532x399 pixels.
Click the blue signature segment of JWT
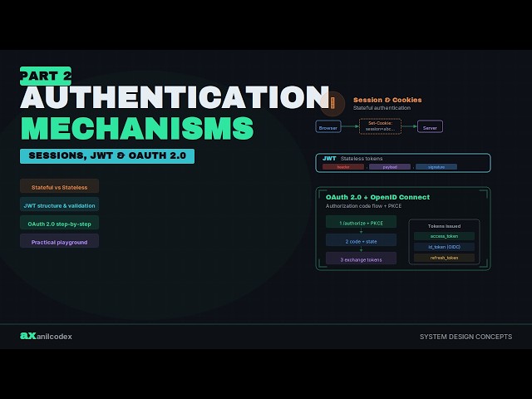click(436, 167)
